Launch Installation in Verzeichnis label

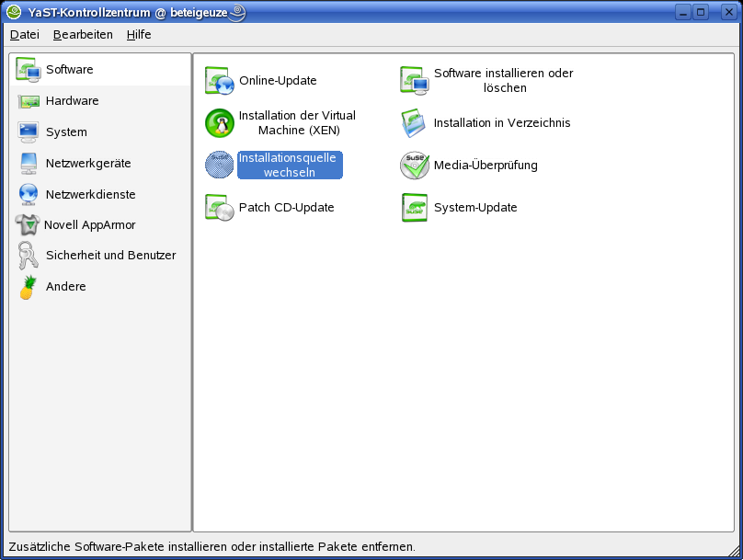pyautogui.click(x=502, y=123)
